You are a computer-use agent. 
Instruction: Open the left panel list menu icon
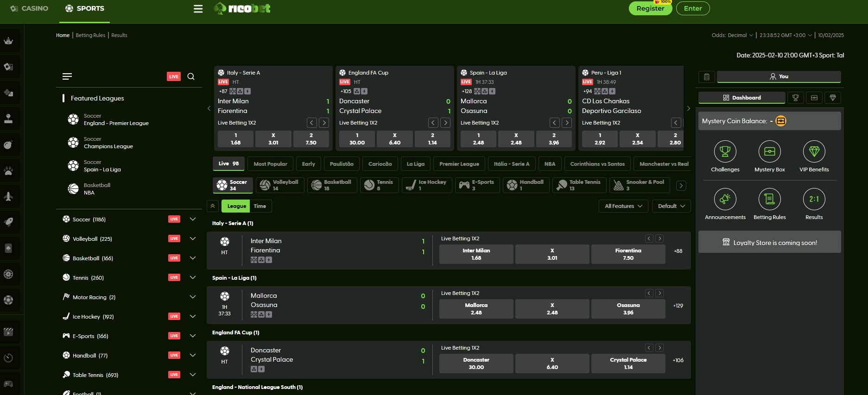[x=67, y=76]
